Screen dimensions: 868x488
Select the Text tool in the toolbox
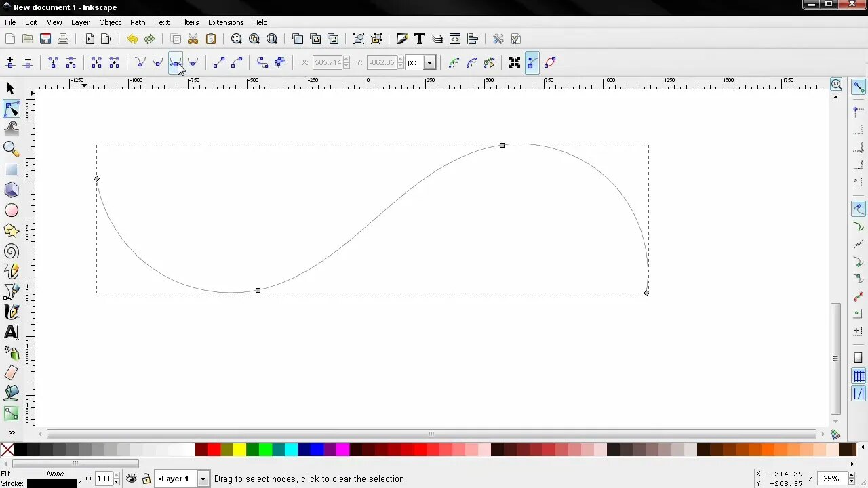(x=11, y=332)
